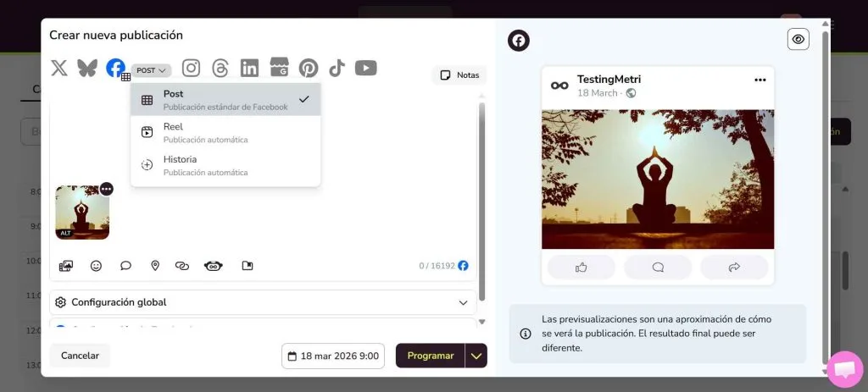Image resolution: width=868 pixels, height=392 pixels.
Task: Expand the Configuración global section
Action: (x=263, y=302)
